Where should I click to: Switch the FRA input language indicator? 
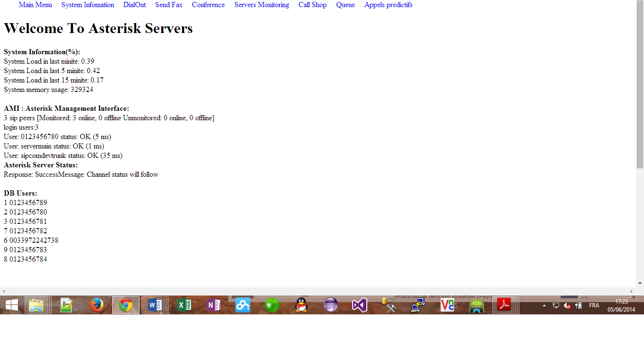[594, 305]
